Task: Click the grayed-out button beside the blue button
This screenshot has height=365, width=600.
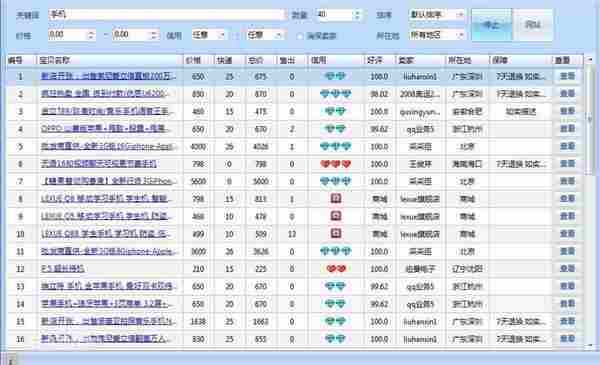Action: [533, 25]
